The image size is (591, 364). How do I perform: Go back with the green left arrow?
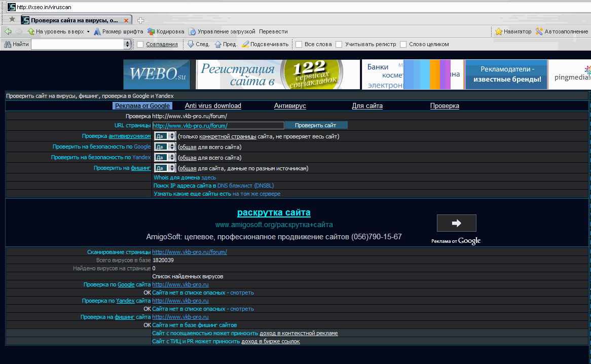[8, 31]
